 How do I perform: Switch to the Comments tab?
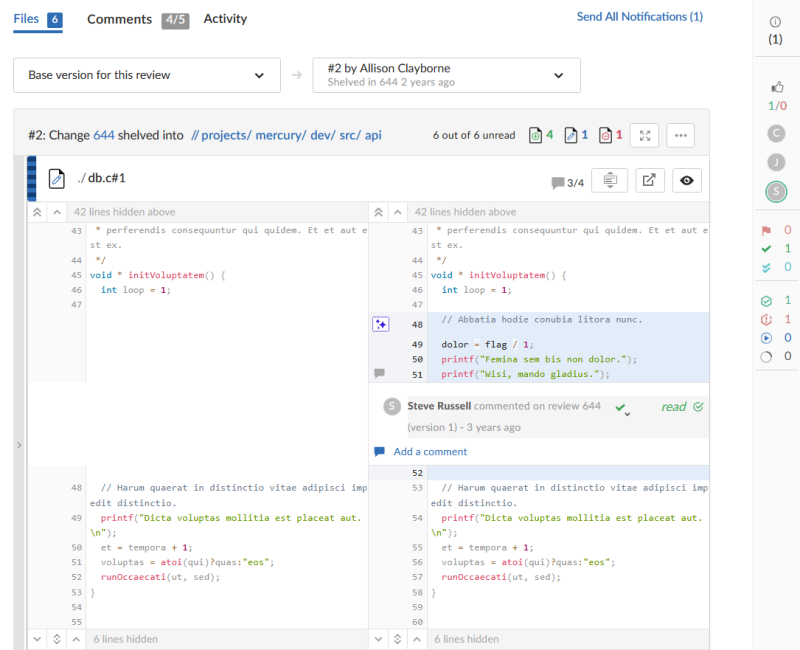(120, 19)
